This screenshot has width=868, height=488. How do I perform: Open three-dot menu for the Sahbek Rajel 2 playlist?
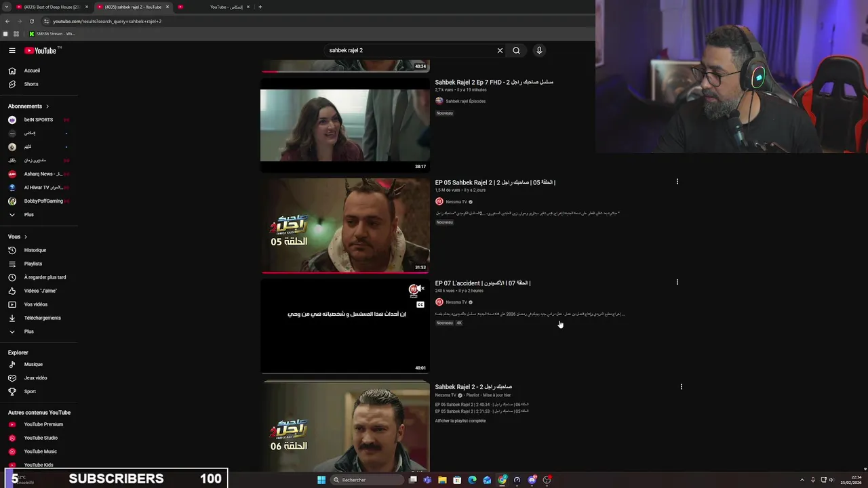[x=681, y=387]
